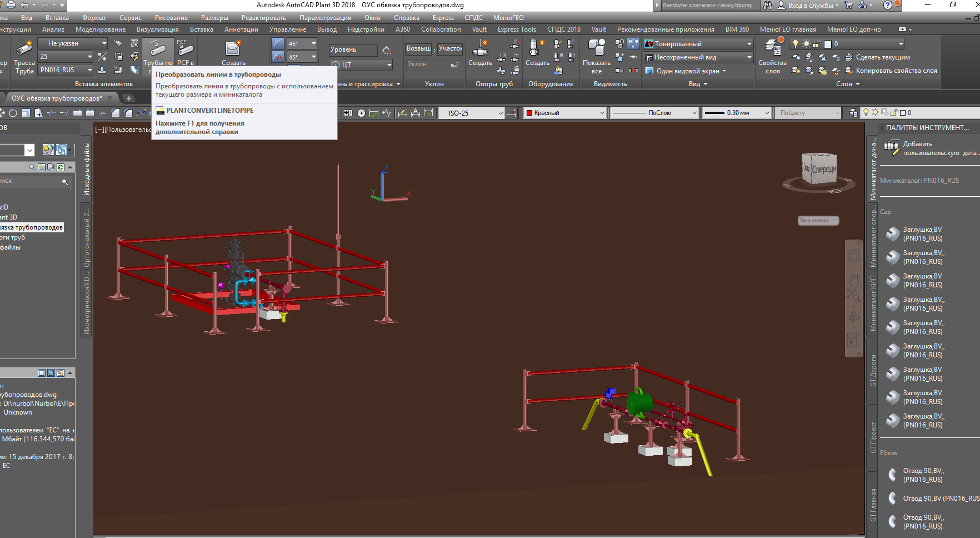The height and width of the screenshot is (538, 980).
Task: Open the Тонированный visual style dropdown
Action: pyautogui.click(x=698, y=44)
